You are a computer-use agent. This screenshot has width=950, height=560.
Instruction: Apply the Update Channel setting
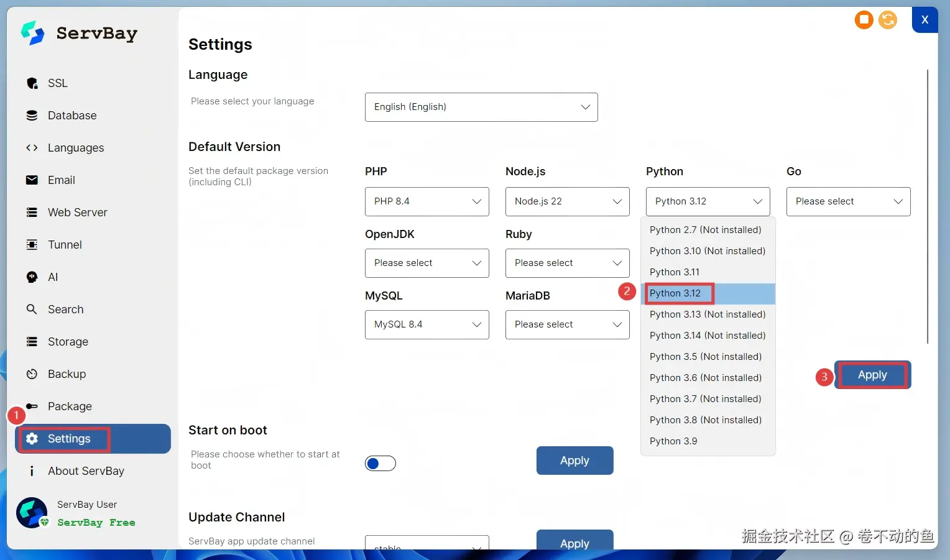(575, 540)
